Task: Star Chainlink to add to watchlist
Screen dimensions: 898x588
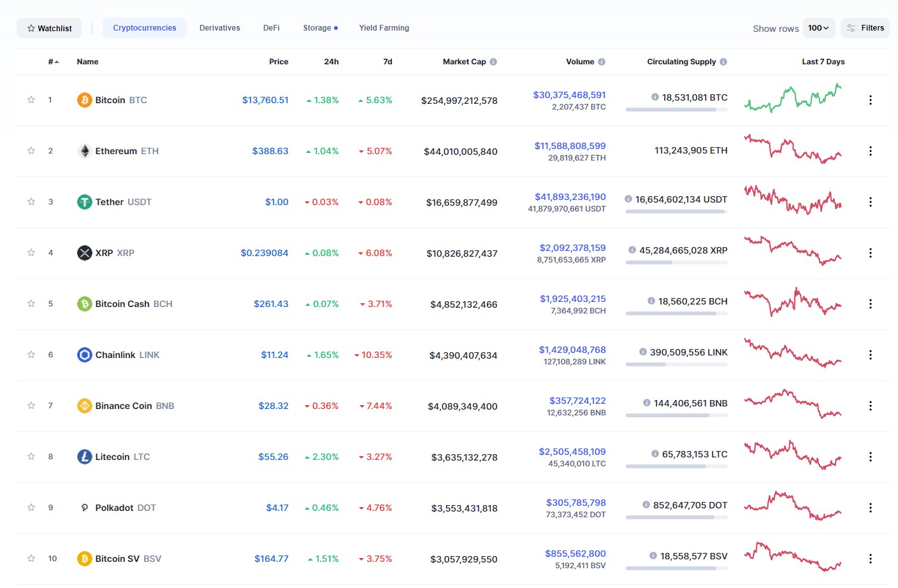Action: 31,354
